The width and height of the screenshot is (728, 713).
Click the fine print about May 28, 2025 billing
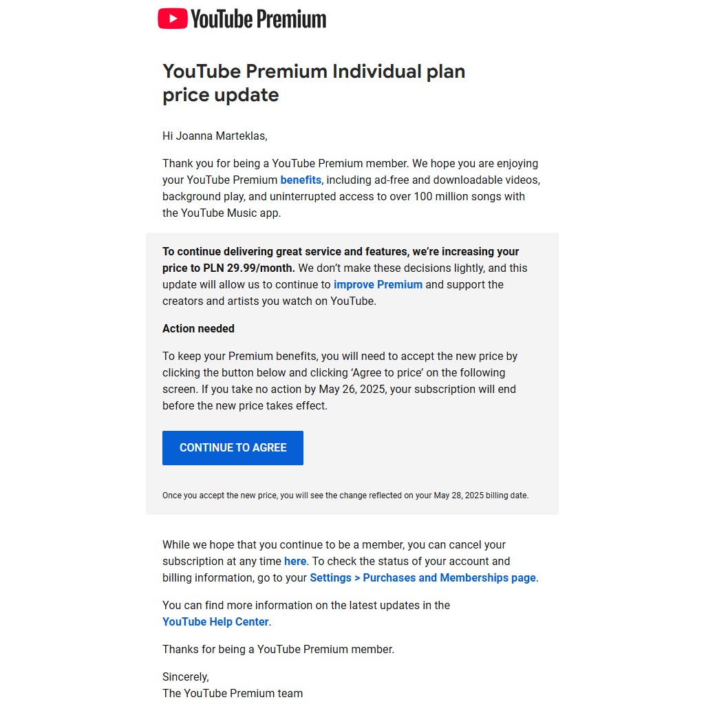(x=345, y=496)
